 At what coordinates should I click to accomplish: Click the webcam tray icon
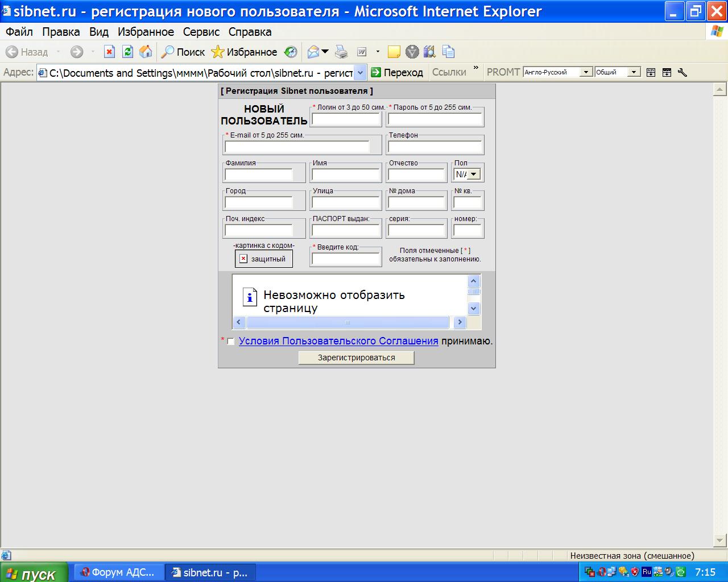pyautogui.click(x=669, y=572)
